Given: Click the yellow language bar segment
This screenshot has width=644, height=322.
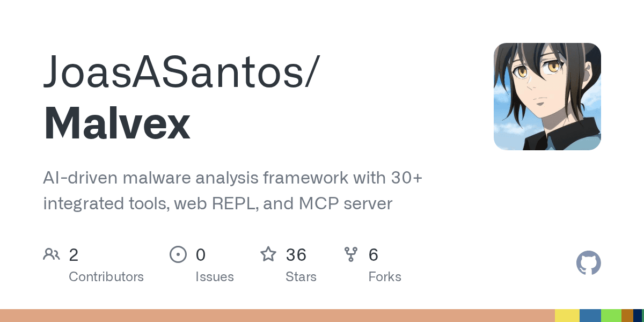Looking at the screenshot, I should point(567,316).
